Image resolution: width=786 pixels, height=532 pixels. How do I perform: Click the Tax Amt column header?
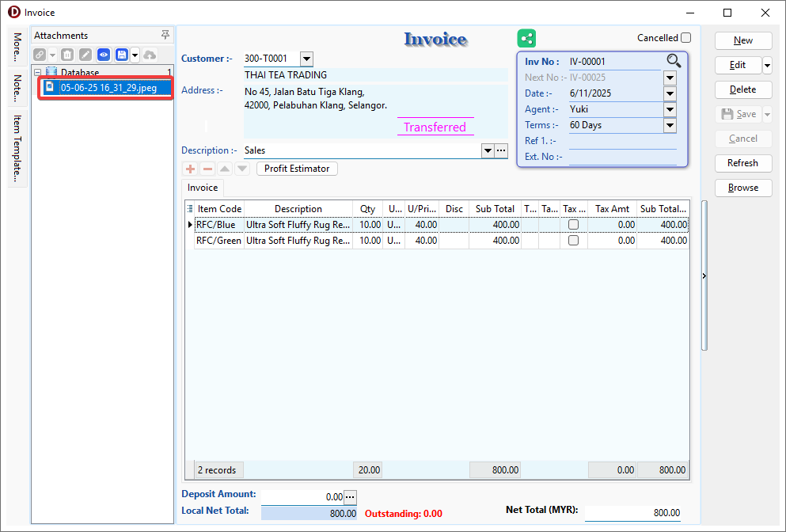[612, 208]
